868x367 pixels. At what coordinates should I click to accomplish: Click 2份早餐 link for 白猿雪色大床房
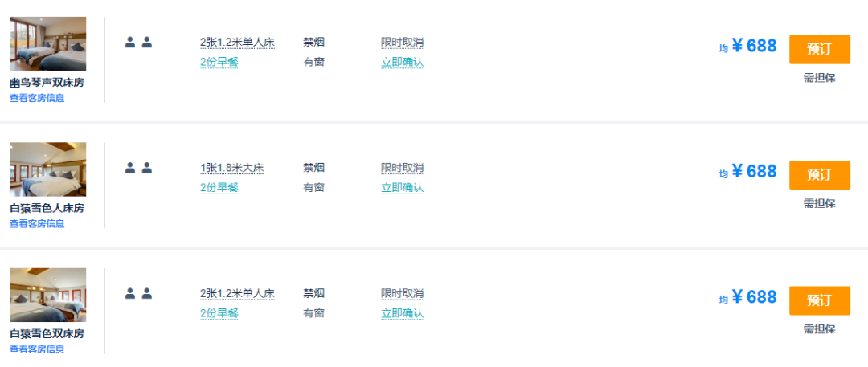pos(219,188)
